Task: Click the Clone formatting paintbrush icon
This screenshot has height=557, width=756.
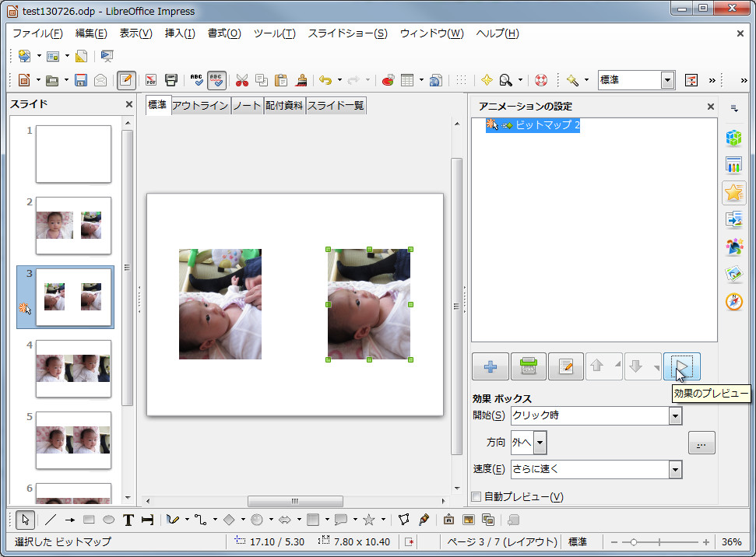Action: (x=301, y=80)
